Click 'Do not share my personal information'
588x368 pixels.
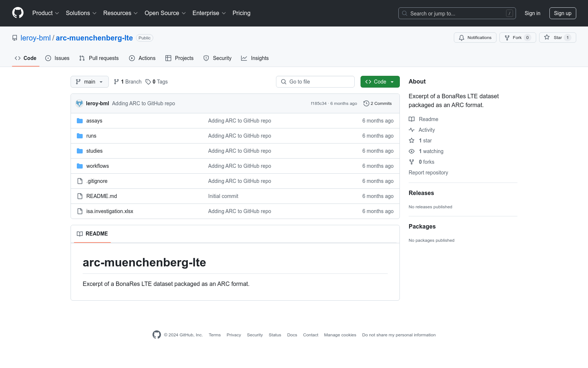tap(399, 335)
